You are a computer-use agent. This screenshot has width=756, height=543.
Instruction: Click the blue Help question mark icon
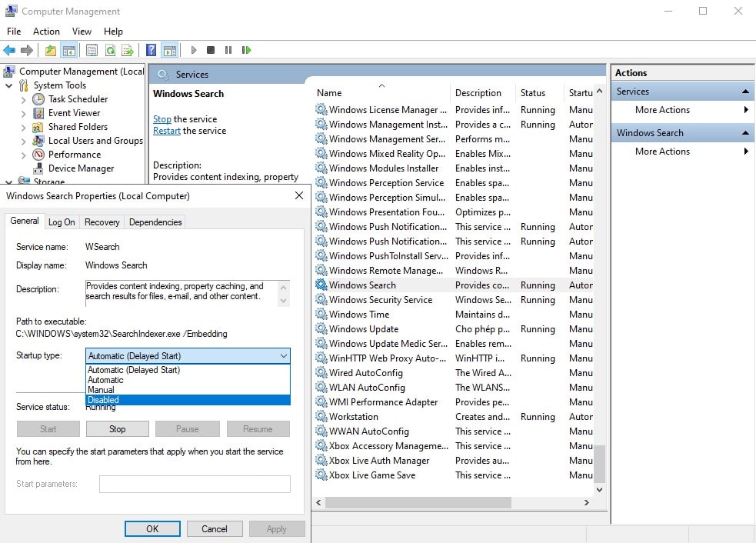tap(151, 50)
